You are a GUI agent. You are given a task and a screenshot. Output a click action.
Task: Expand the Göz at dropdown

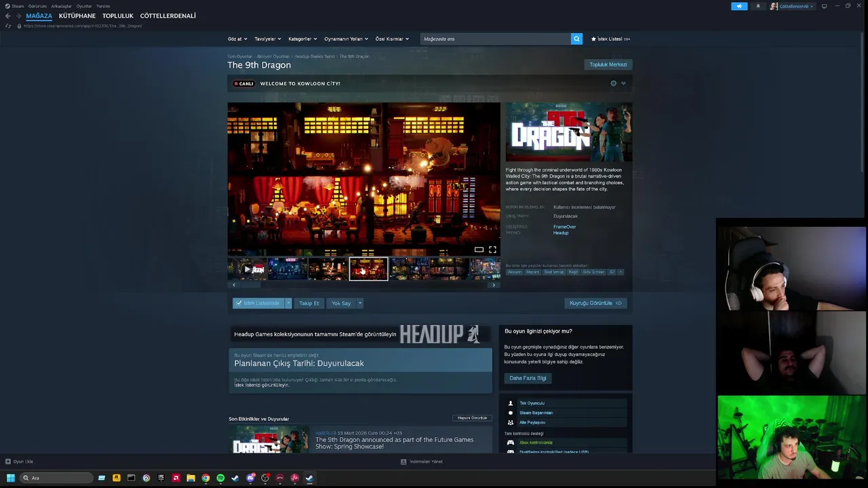(x=237, y=39)
